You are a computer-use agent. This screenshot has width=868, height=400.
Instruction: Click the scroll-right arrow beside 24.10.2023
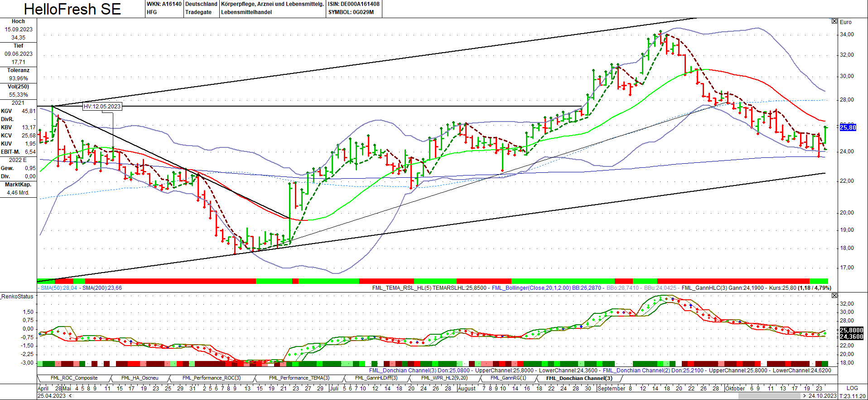(x=804, y=396)
